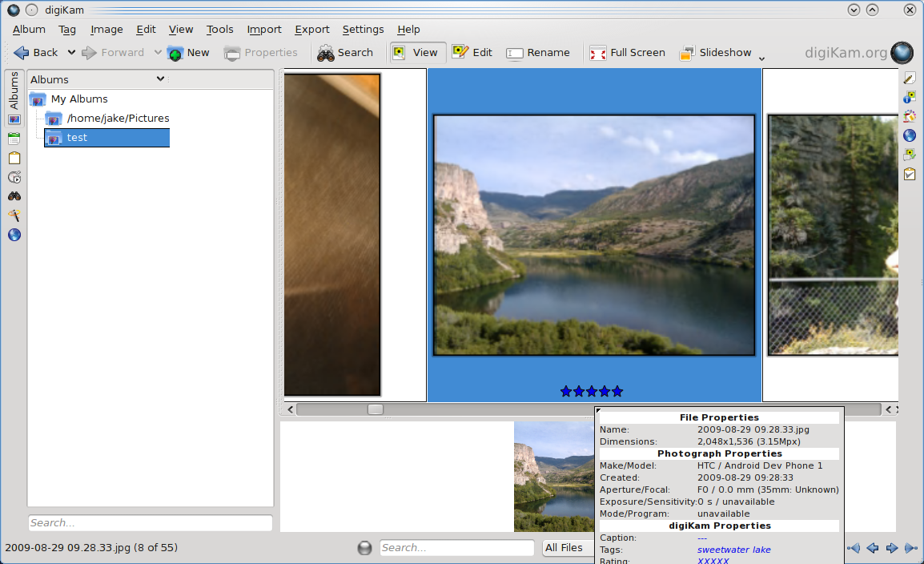Open the View menu in menu bar

click(x=181, y=30)
